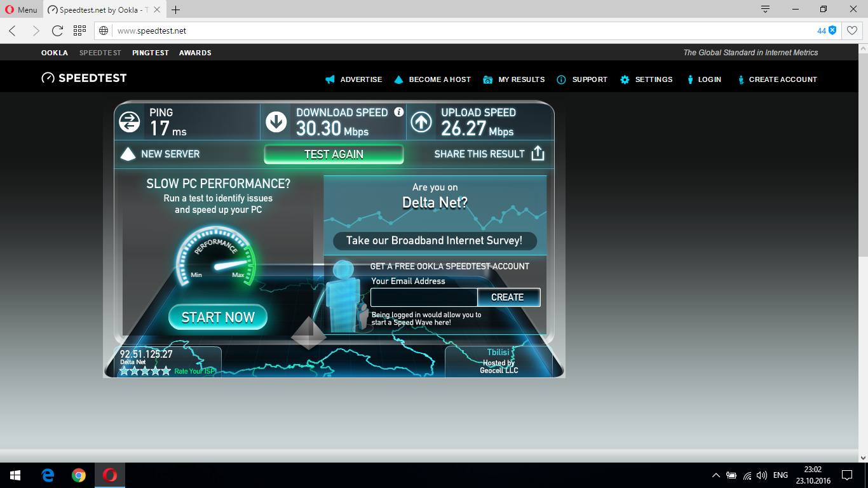Rate ISP using the star rating
Screen dimensions: 868x488
pyautogui.click(x=145, y=370)
